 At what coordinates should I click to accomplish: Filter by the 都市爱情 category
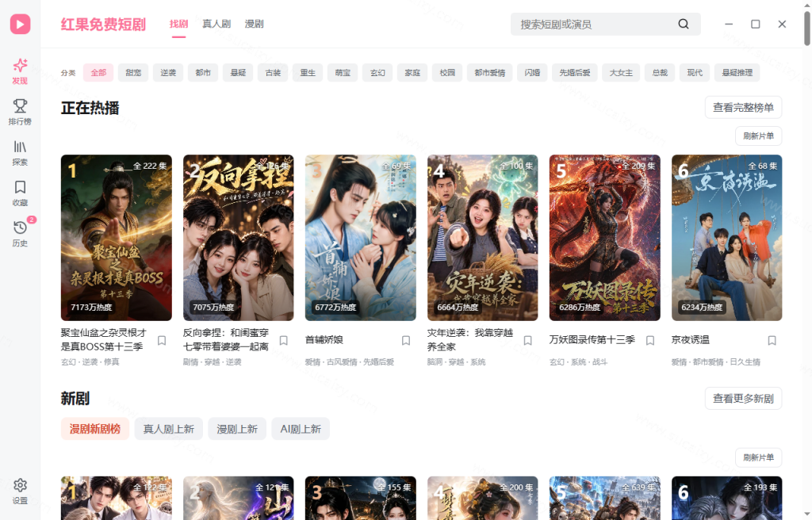[x=490, y=72]
